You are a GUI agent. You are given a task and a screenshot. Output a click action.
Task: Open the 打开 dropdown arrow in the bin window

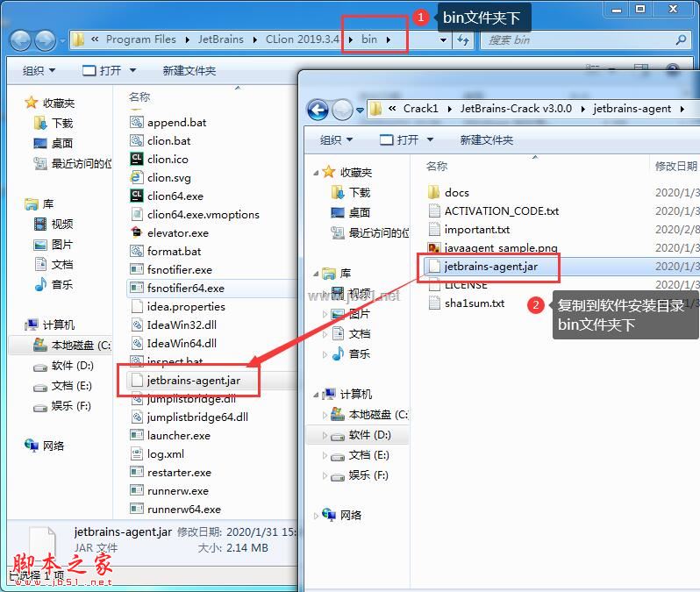point(132,70)
